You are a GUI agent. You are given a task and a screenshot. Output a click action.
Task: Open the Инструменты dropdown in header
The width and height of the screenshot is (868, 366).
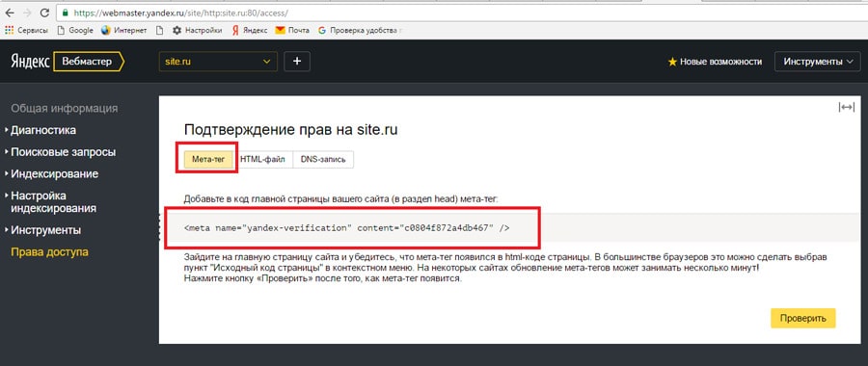pos(818,62)
